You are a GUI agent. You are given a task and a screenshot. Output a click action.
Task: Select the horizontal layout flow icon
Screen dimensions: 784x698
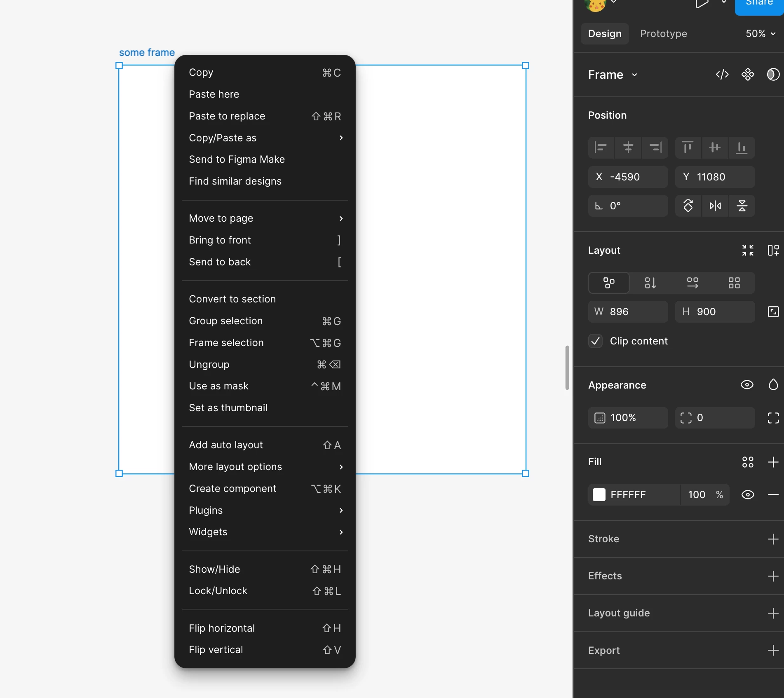692,283
